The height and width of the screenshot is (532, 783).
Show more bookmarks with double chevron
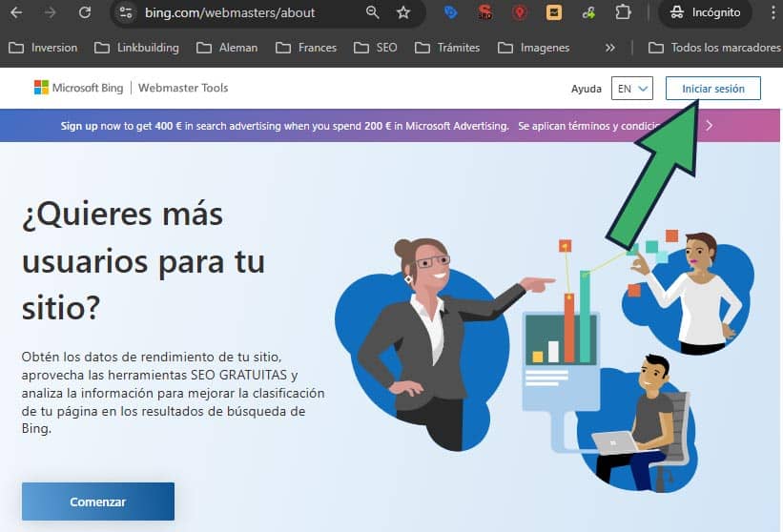pos(609,48)
